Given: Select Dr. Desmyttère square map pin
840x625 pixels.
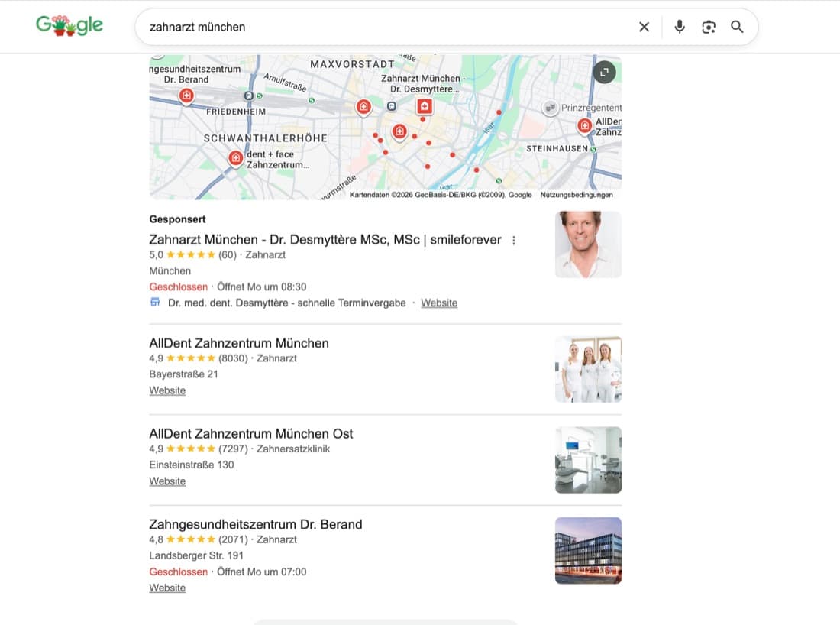Looking at the screenshot, I should click(x=425, y=106).
